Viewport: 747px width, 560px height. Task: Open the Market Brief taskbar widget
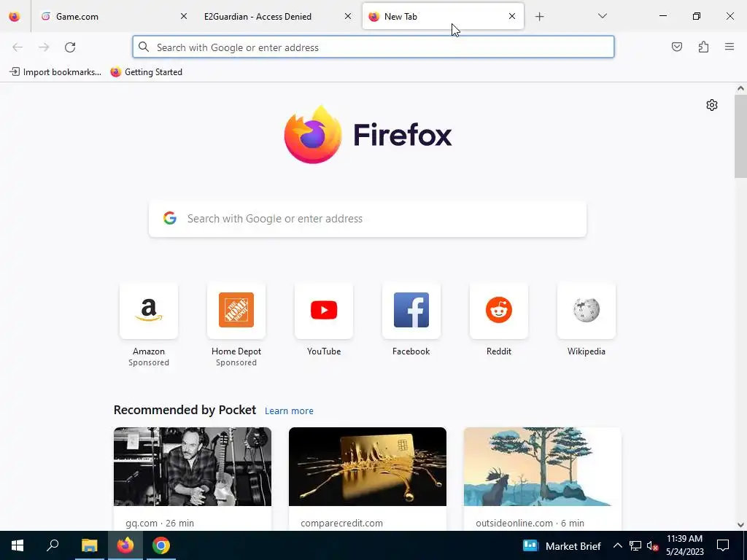click(x=562, y=545)
